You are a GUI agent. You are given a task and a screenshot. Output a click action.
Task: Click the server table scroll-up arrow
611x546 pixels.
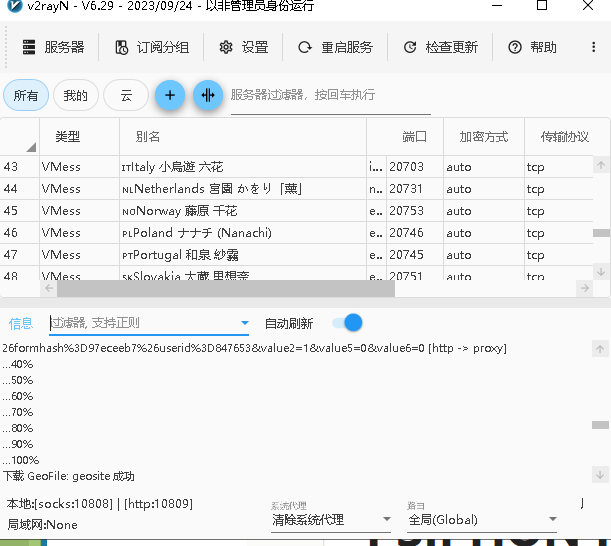click(x=601, y=165)
